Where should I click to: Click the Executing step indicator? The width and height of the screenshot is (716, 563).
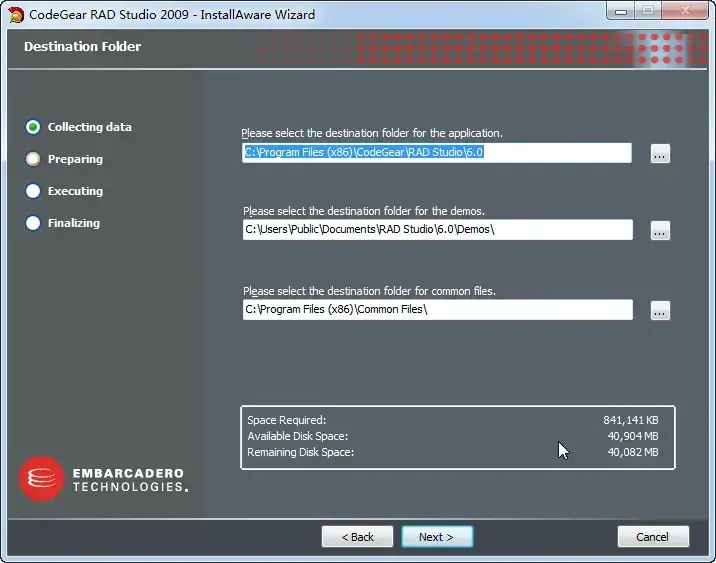pos(33,191)
